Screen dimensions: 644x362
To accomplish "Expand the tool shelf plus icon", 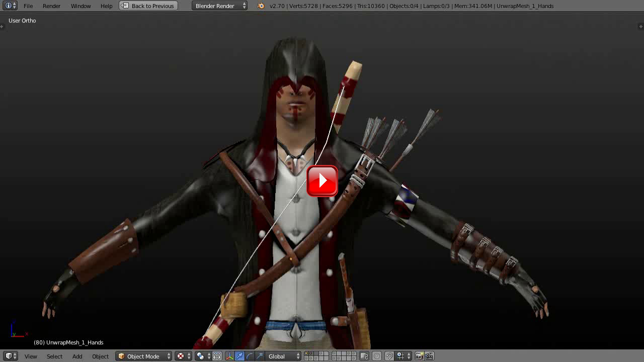I will click(3, 26).
